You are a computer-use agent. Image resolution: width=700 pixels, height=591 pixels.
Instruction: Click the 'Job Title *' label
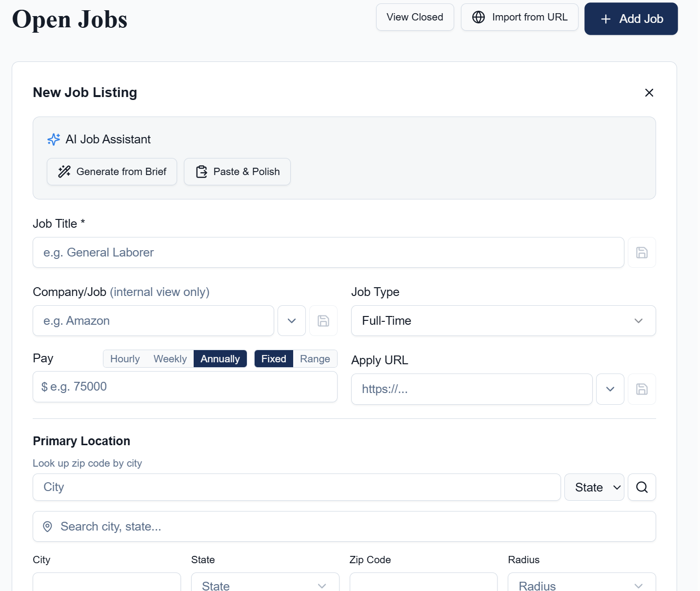coord(59,224)
